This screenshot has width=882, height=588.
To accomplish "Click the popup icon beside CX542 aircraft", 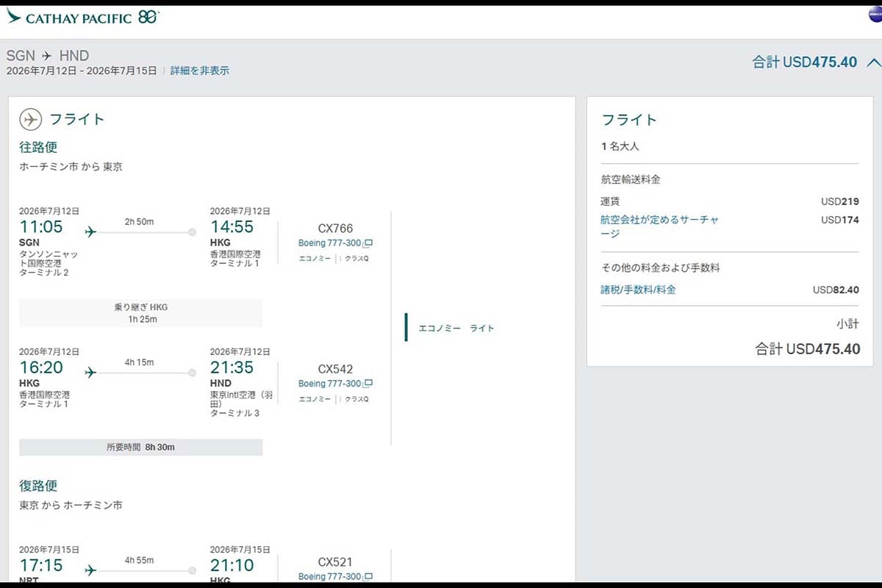I will (368, 384).
